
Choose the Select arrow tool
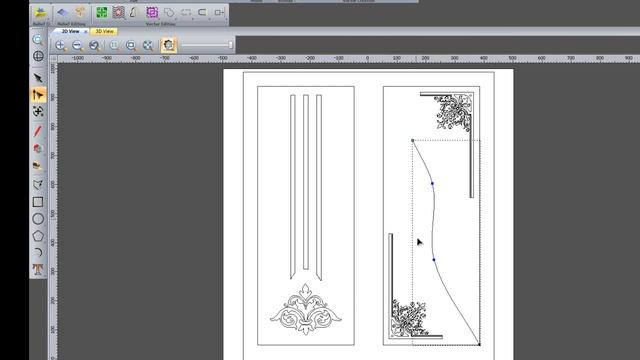click(x=38, y=78)
